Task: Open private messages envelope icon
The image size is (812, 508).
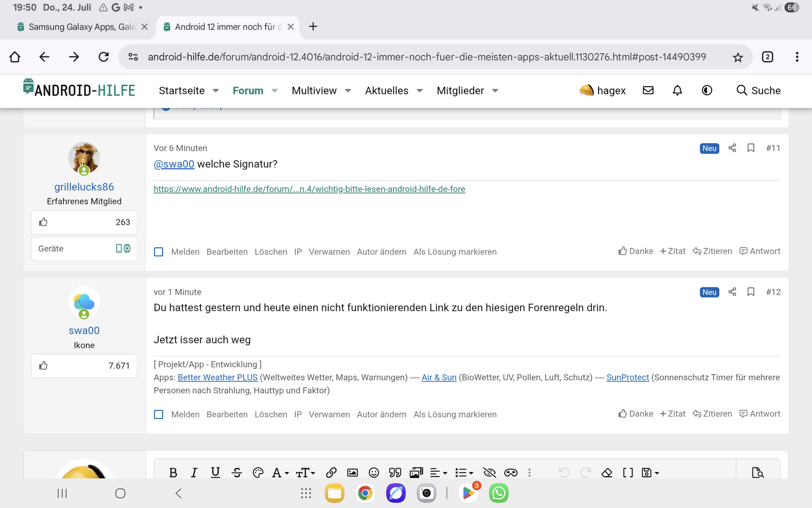Action: [x=648, y=90]
